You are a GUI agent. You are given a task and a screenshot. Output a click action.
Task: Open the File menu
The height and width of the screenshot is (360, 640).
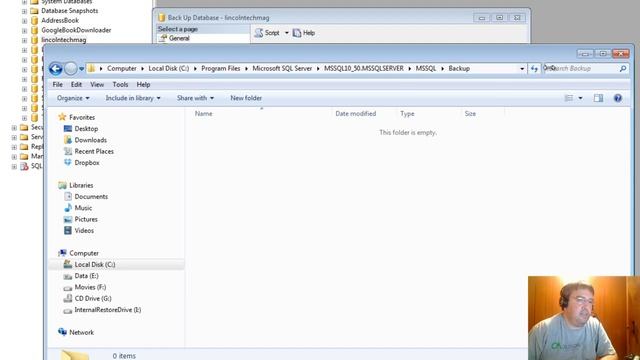(x=58, y=84)
